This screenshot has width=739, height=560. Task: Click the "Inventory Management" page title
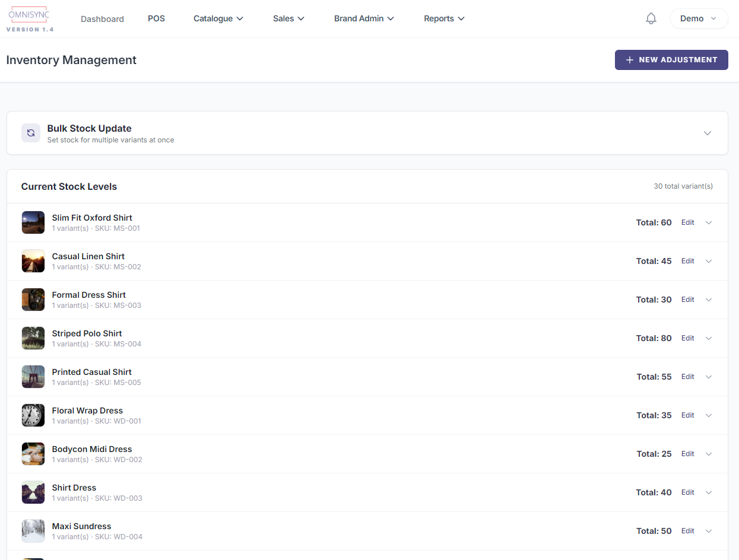[71, 60]
